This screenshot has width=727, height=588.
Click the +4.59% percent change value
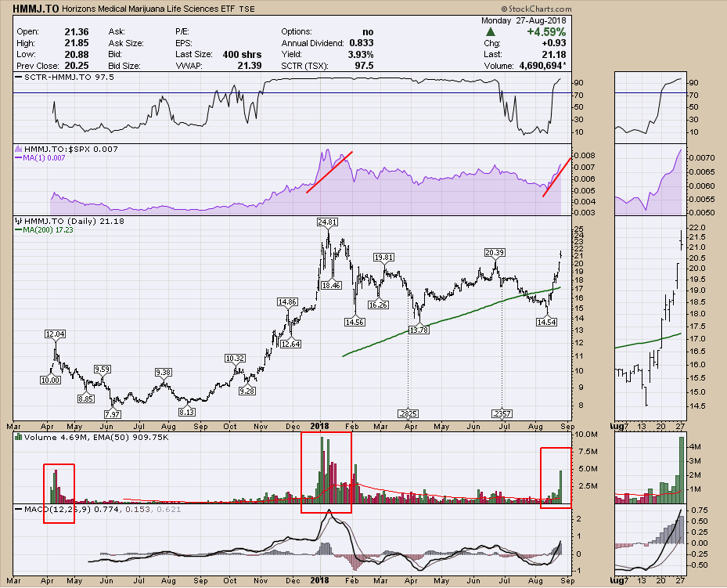coord(546,32)
